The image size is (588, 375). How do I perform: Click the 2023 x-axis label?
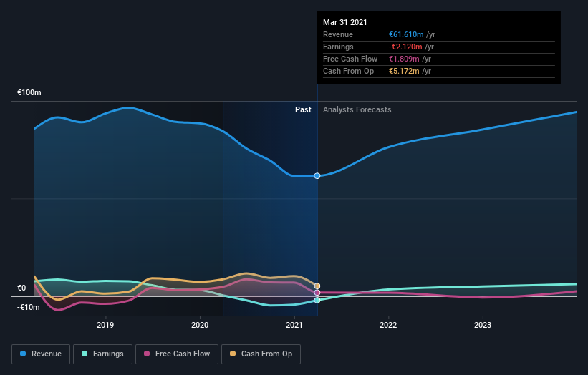click(x=483, y=325)
